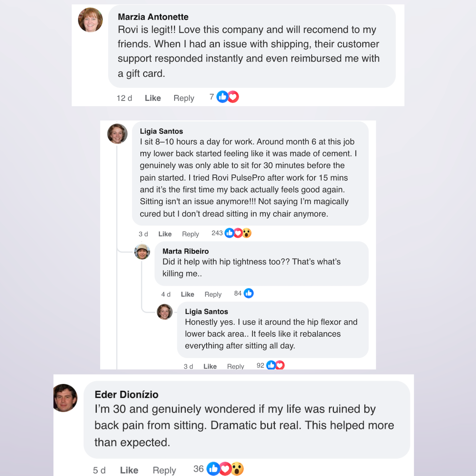Click the heart reaction on Marzia's comment
The width and height of the screenshot is (476, 476).
click(233, 97)
